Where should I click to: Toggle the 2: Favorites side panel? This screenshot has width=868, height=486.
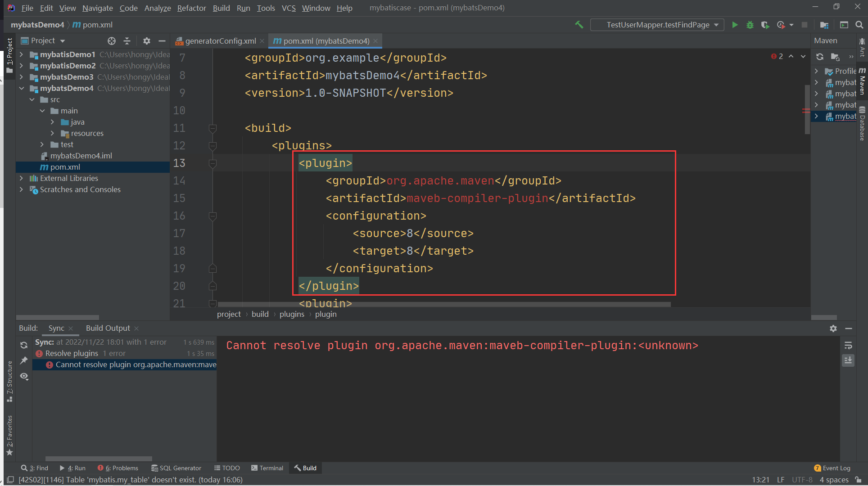pos(9,435)
